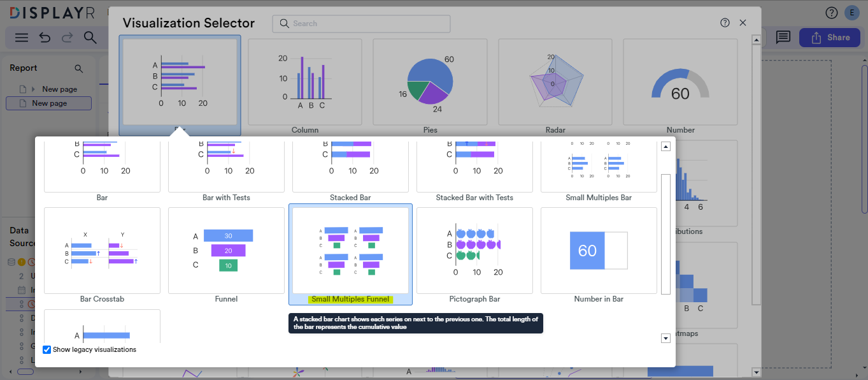Image resolution: width=868 pixels, height=380 pixels.
Task: Click inside the Search visualizations field
Action: pyautogui.click(x=361, y=23)
